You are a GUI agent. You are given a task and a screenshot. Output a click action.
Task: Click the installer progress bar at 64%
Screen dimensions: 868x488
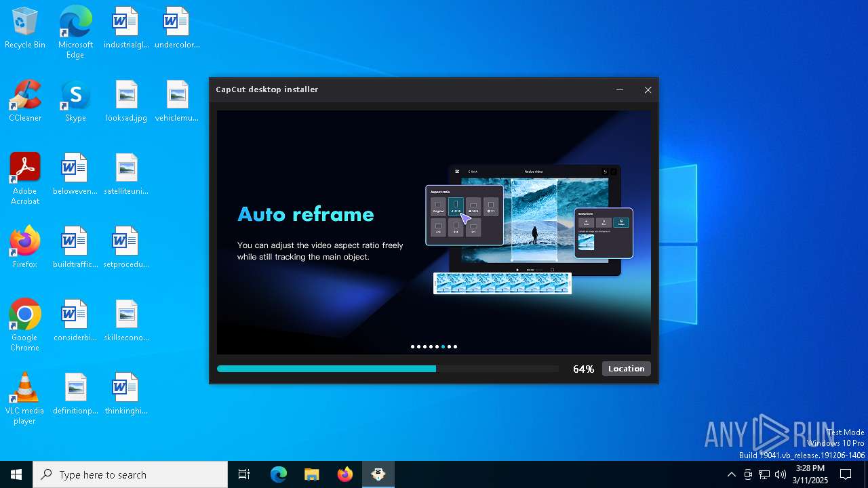388,369
